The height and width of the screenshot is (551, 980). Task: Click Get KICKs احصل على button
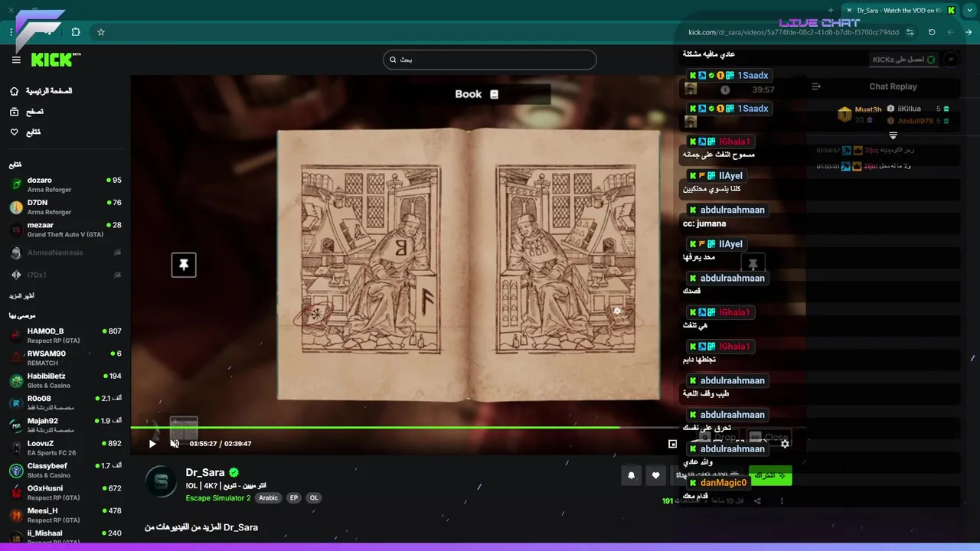click(904, 60)
